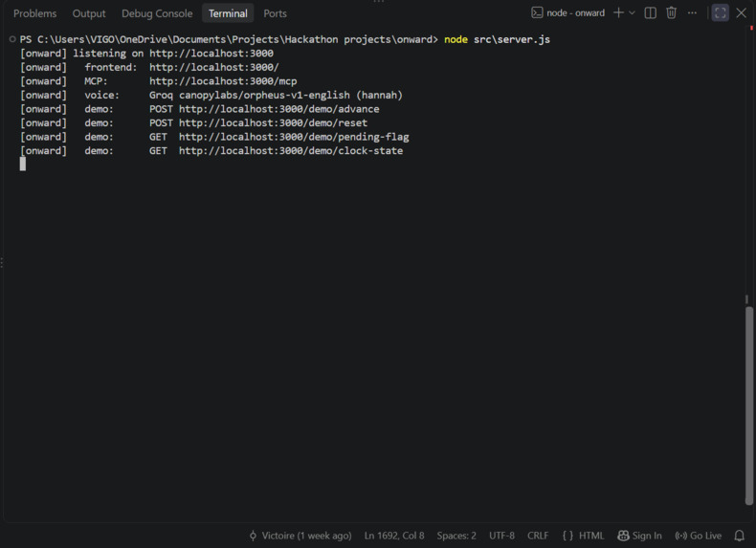The width and height of the screenshot is (756, 548).
Task: Select the Terminal tab
Action: (228, 13)
